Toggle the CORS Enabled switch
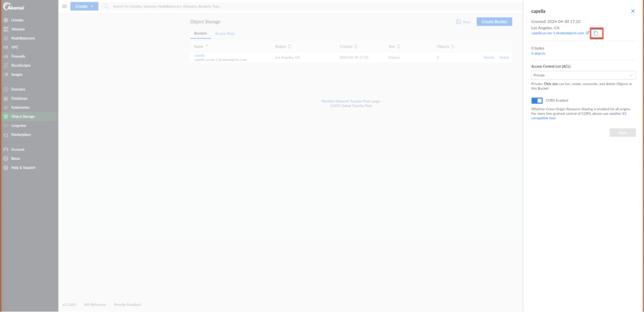This screenshot has width=644, height=312. click(537, 101)
